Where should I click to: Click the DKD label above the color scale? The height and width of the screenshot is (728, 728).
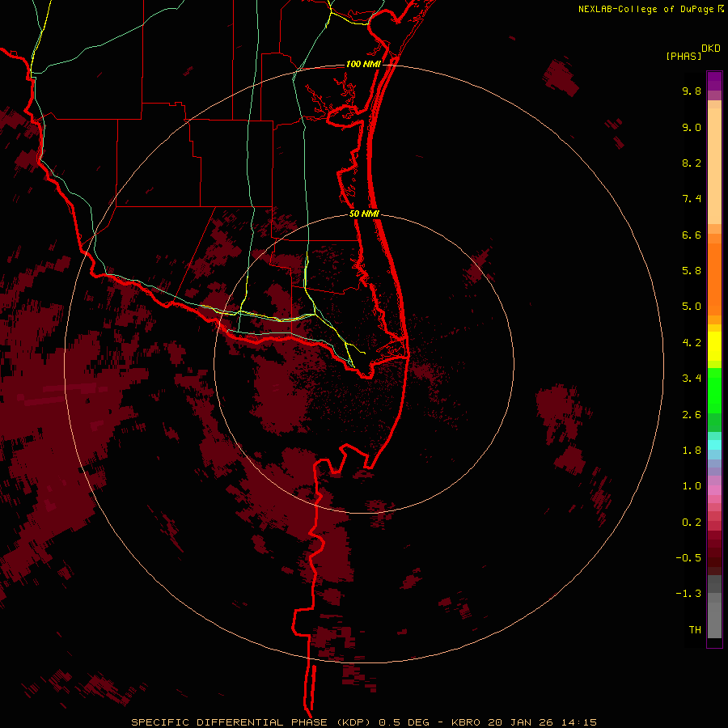tap(711, 49)
